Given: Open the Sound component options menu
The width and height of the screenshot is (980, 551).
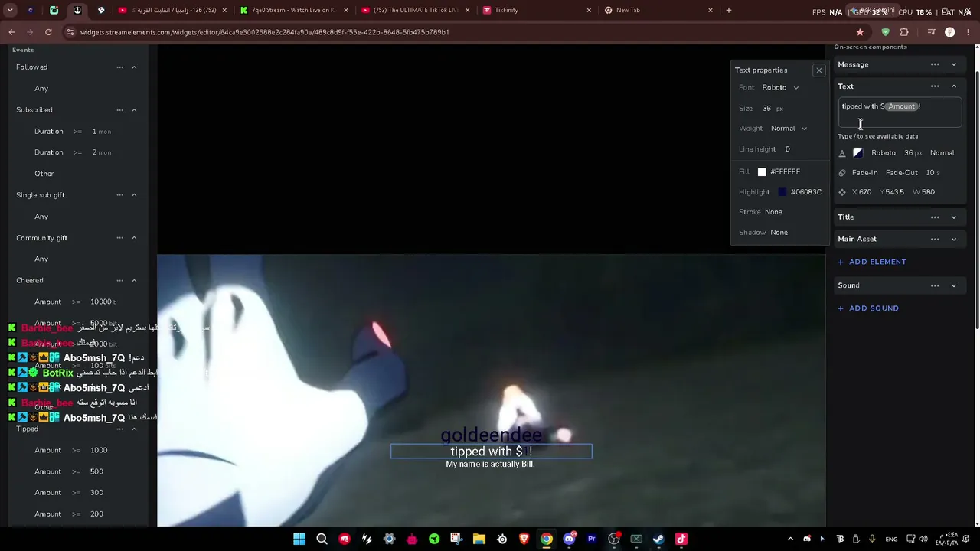Looking at the screenshot, I should tap(935, 285).
